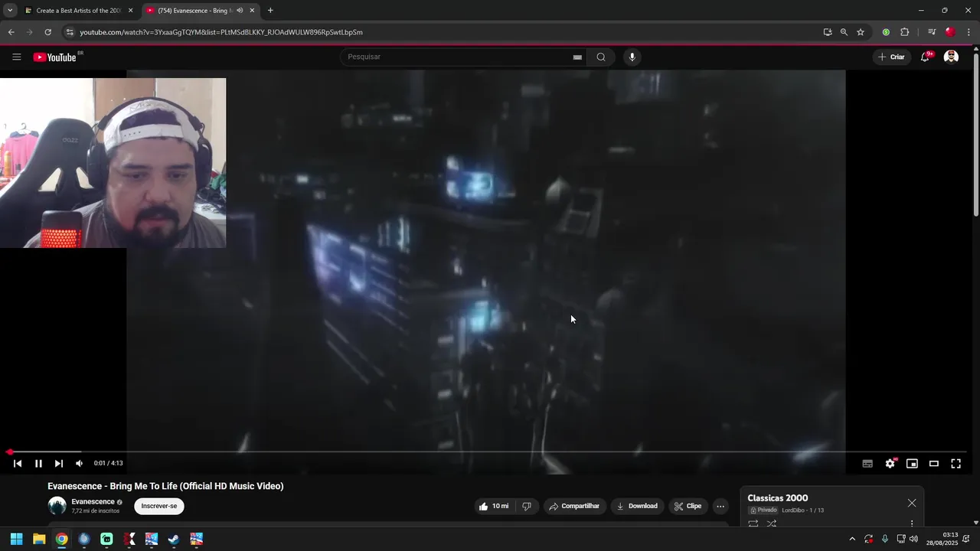This screenshot has height=551, width=980.
Task: Open more actions ellipsis under video
Action: (x=720, y=506)
